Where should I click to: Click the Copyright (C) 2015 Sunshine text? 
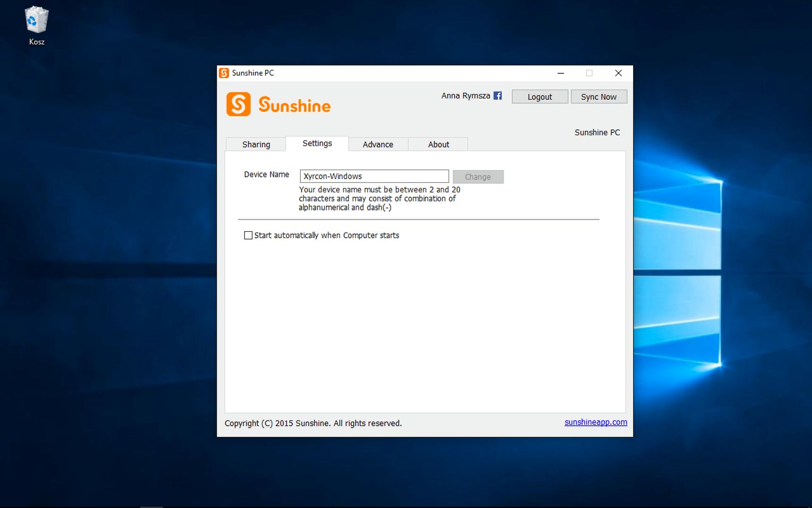[313, 423]
